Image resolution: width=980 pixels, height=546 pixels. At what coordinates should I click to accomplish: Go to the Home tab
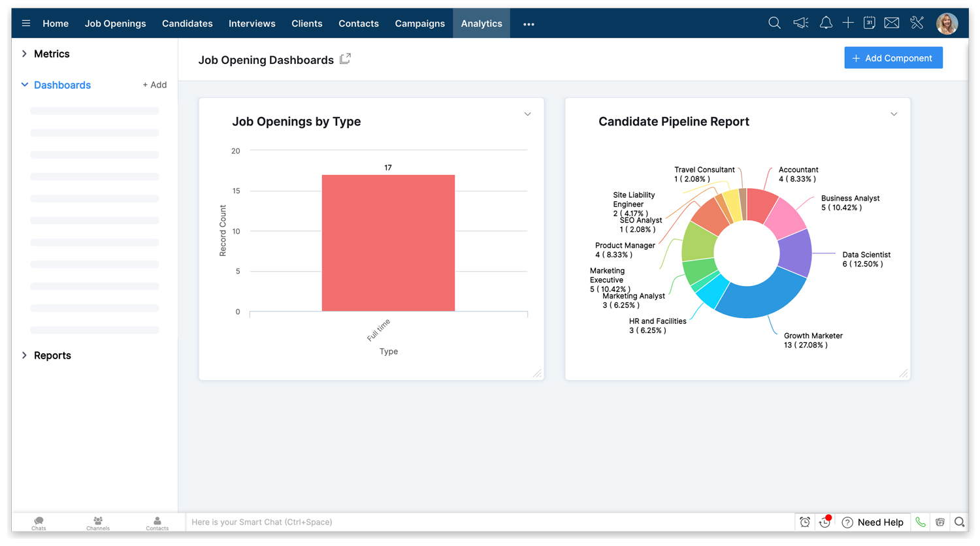(56, 24)
